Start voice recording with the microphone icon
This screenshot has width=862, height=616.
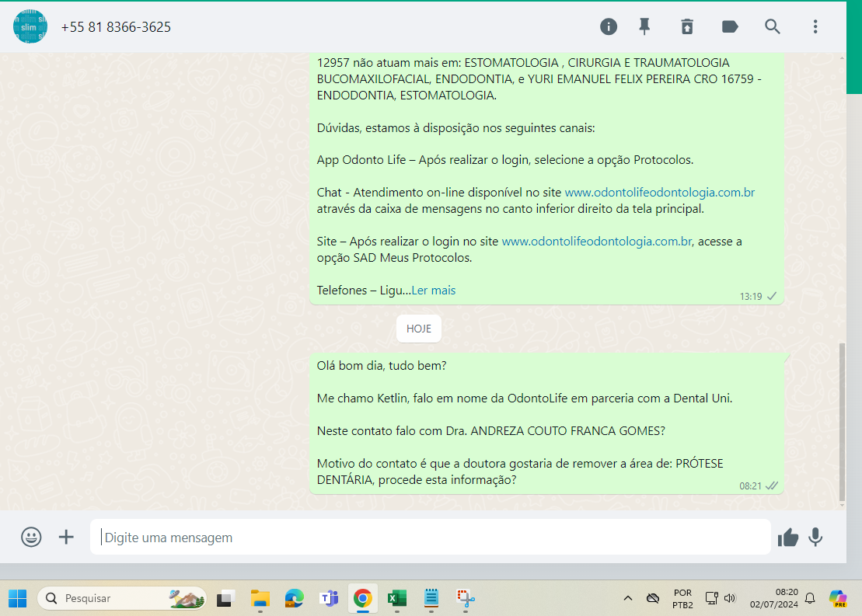815,538
